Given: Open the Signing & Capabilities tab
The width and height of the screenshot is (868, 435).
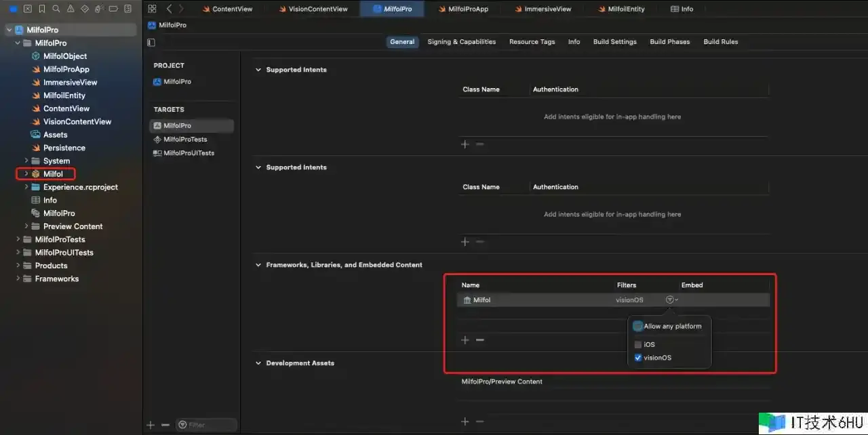Looking at the screenshot, I should [x=461, y=42].
